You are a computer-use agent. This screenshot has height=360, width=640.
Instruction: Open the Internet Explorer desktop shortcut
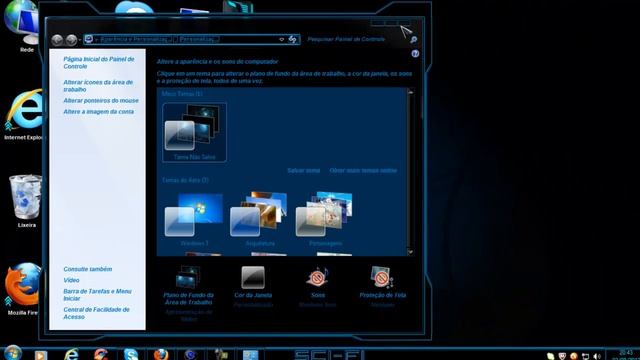coord(24,115)
